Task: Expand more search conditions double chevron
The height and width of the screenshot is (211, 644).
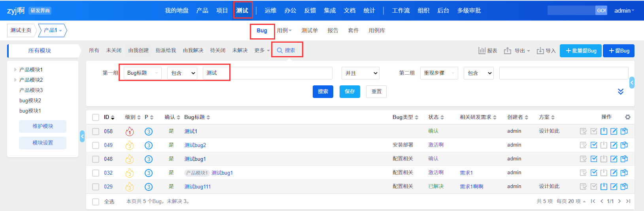Action: (621, 92)
